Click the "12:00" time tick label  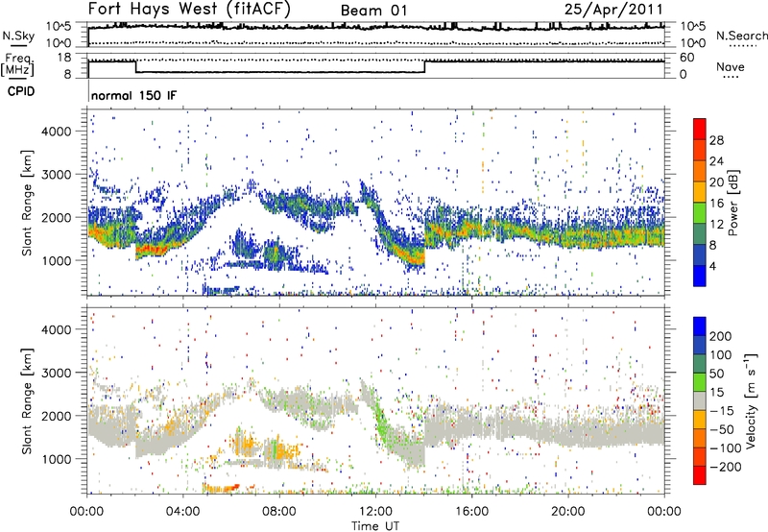pyautogui.click(x=375, y=512)
